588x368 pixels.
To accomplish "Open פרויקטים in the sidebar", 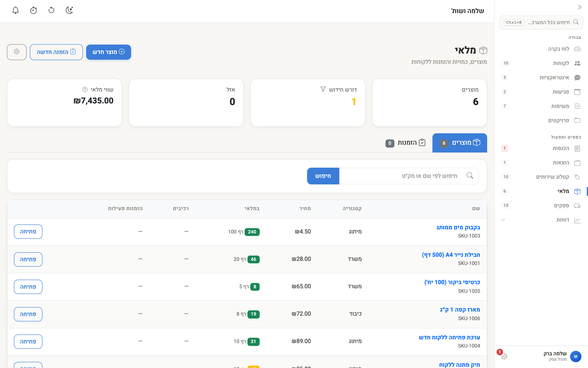I will 541,120.
